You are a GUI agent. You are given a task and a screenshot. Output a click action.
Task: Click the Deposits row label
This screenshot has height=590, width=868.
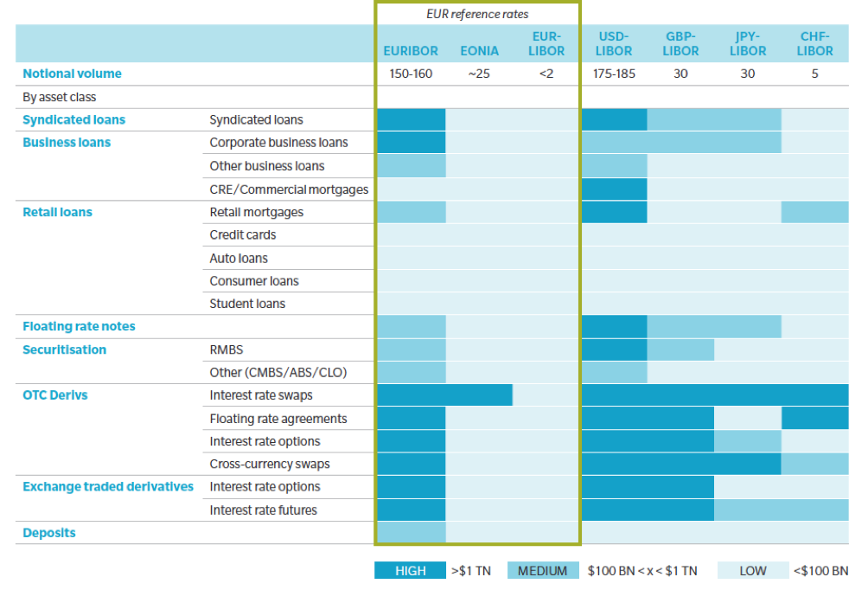(x=49, y=533)
